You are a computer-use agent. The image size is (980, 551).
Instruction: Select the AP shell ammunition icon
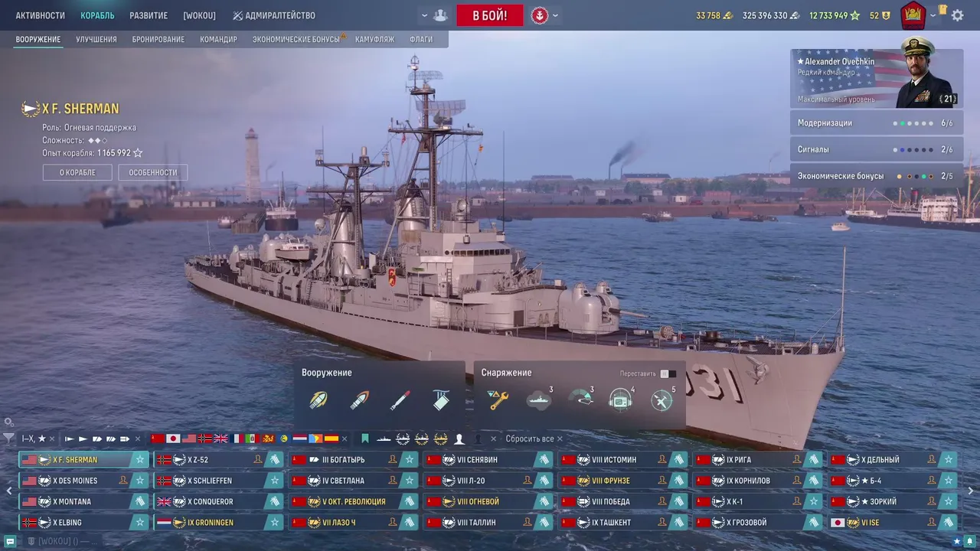coord(359,400)
